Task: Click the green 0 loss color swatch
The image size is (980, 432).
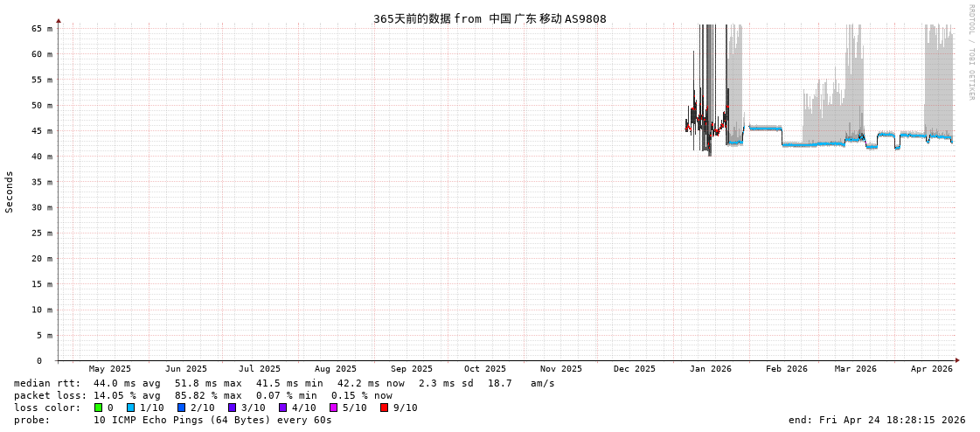Action: click(x=98, y=408)
